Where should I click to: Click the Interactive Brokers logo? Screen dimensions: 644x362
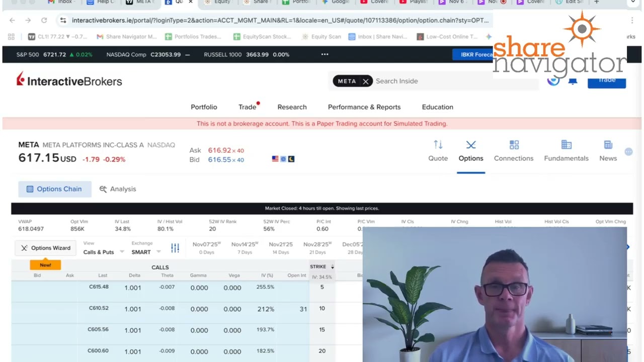pyautogui.click(x=69, y=80)
